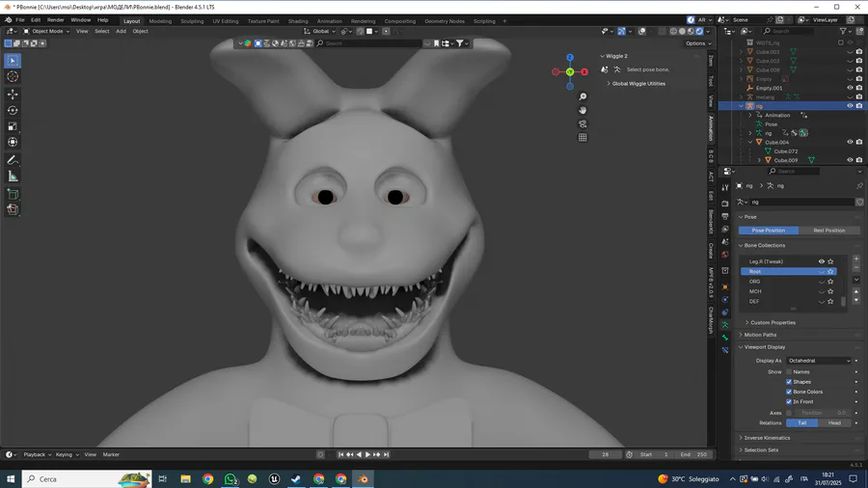
Task: Open Global transform orientation dropdown
Action: [x=319, y=31]
